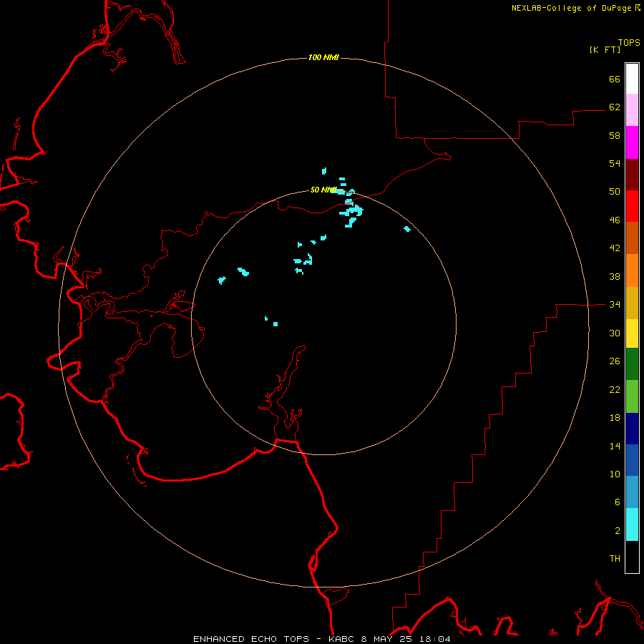Click the isolated cyan echo near eastern 50 NMI ring
Screen dimensions: 644x644
tap(407, 229)
